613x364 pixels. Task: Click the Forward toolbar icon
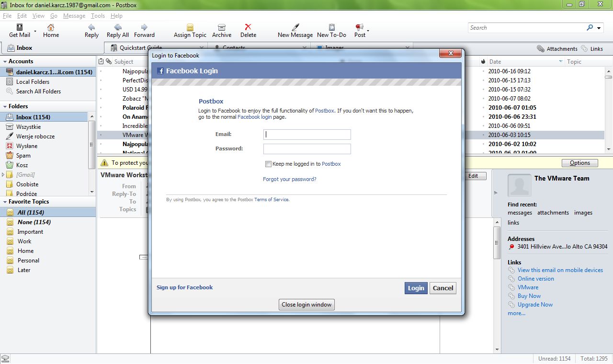tap(144, 27)
